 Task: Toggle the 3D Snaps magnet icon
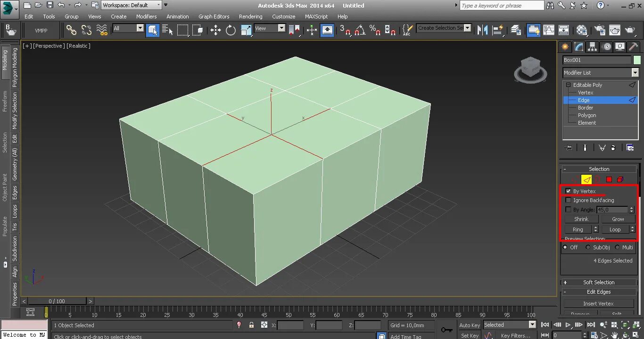[x=345, y=30]
